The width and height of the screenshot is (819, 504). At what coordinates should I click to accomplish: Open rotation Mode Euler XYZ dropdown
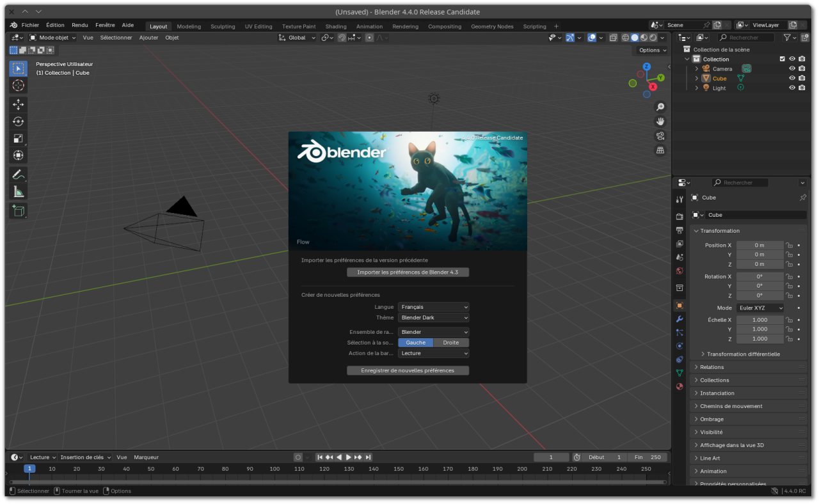(x=760, y=308)
